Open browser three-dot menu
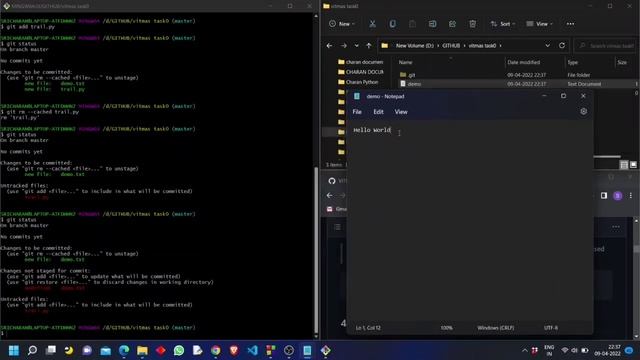640x360 pixels. [x=631, y=196]
